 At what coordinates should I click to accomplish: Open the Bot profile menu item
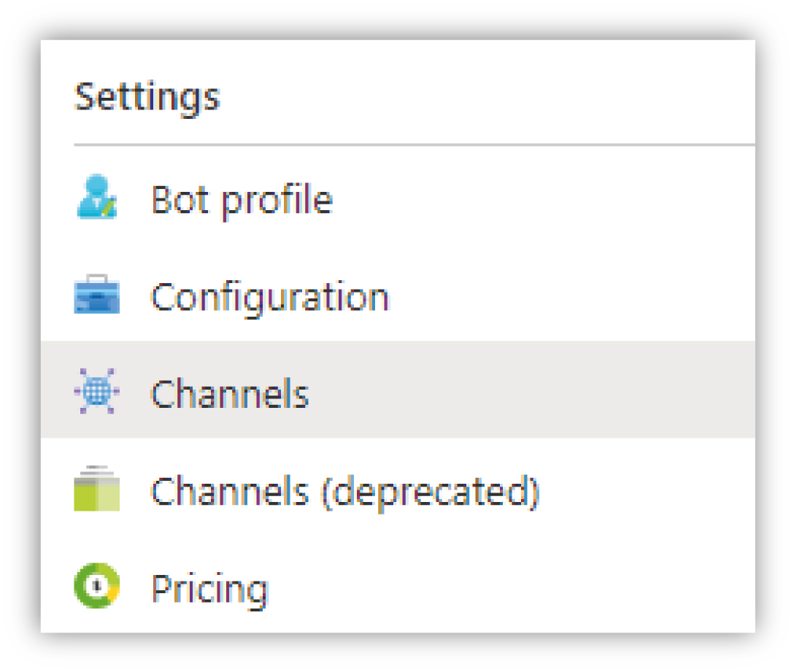[398, 198]
